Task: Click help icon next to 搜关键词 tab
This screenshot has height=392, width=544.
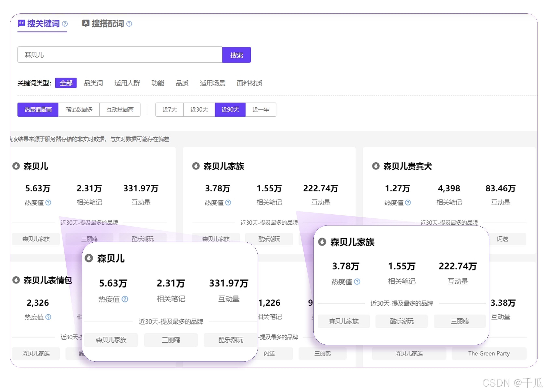Action: click(x=65, y=24)
